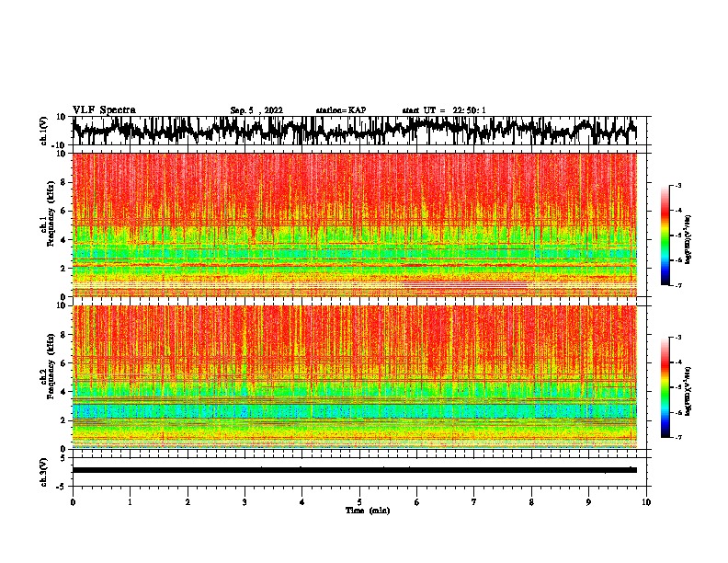Viewport: 728px width, 563px height.
Task: Click time axis tick label "4"
Action: click(x=302, y=502)
